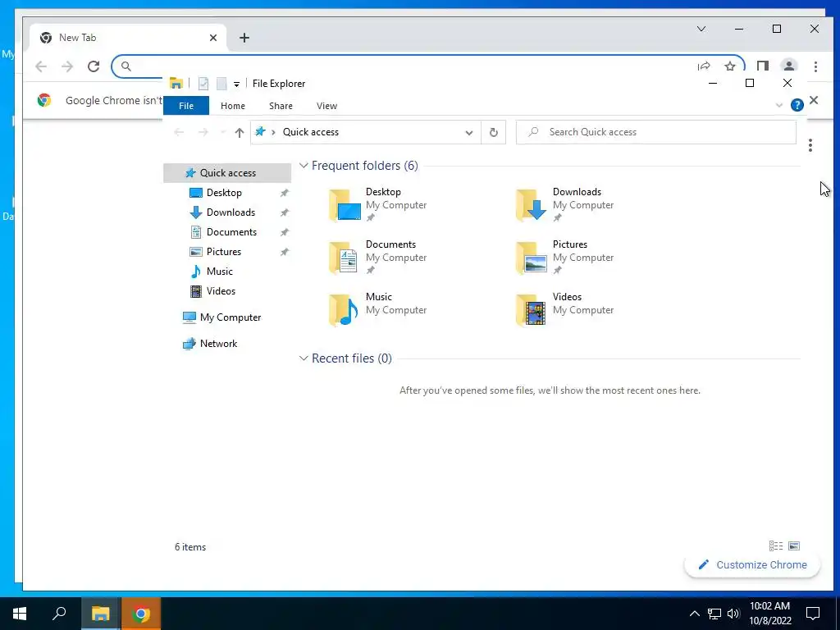The height and width of the screenshot is (630, 840).
Task: Open the volume control in system tray
Action: click(x=734, y=614)
